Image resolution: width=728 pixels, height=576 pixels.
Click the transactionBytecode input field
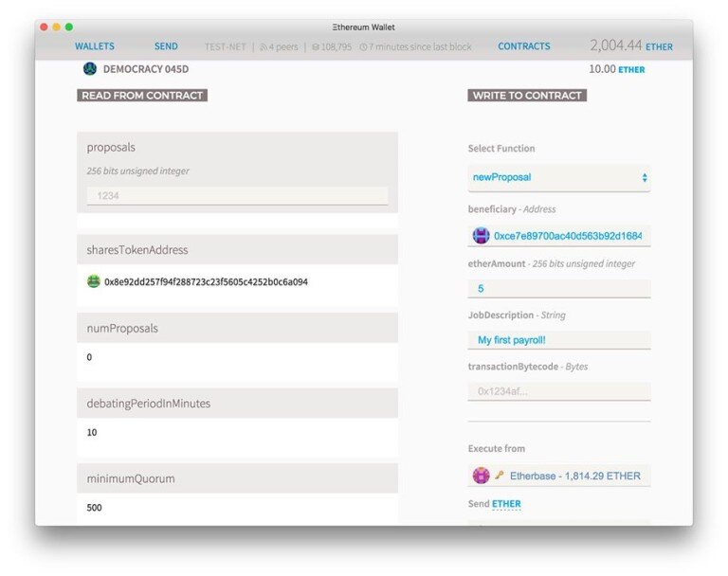(558, 391)
